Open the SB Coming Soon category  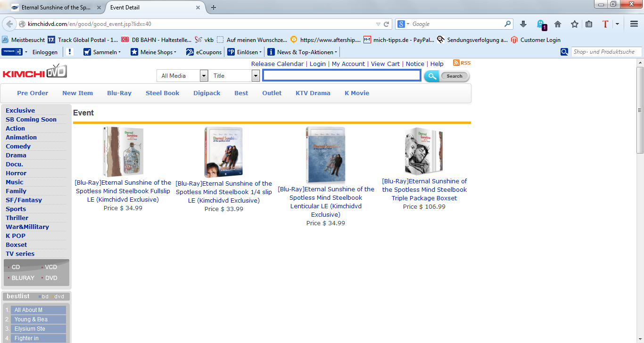pos(31,120)
